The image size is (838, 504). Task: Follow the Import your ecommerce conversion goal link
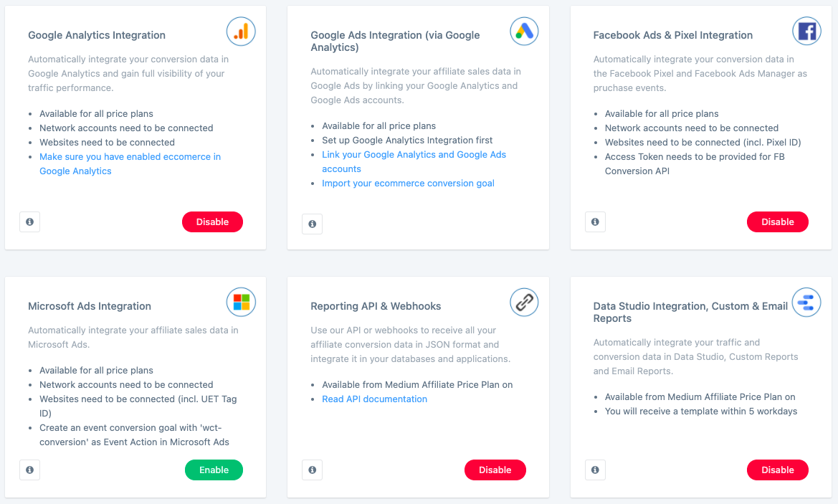click(x=408, y=184)
